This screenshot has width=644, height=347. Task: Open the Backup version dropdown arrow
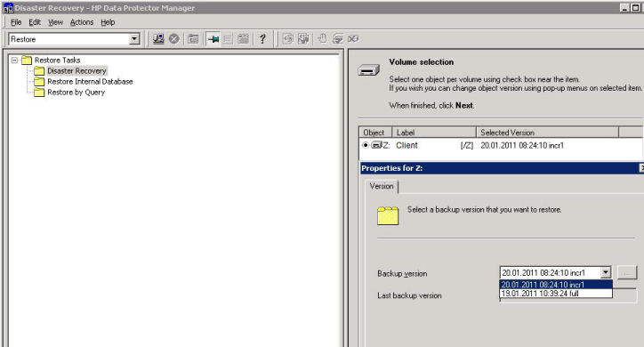point(606,272)
